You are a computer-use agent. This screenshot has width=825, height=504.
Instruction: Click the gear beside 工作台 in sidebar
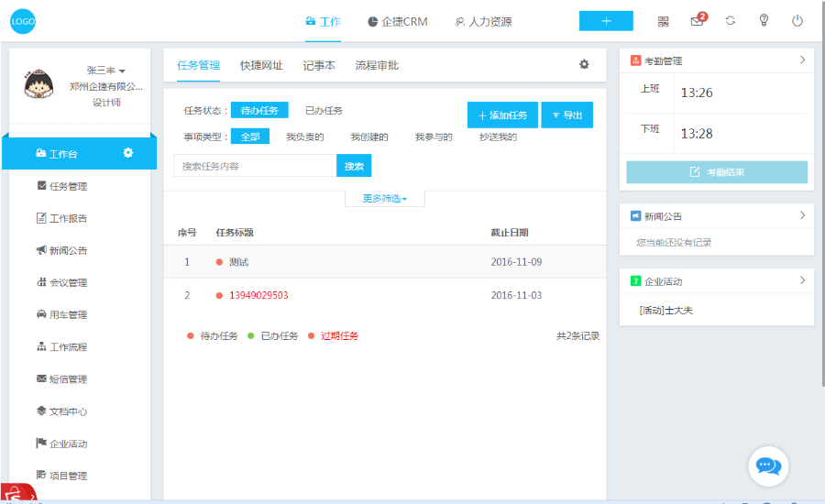pos(128,153)
